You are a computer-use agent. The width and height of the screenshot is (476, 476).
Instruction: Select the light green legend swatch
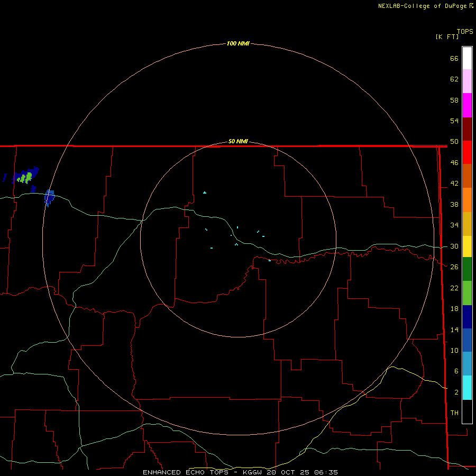(467, 293)
